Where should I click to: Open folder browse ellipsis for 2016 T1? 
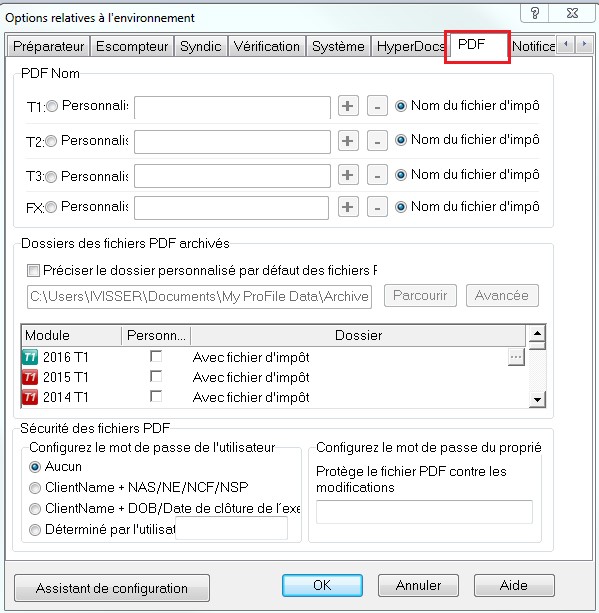coord(516,357)
